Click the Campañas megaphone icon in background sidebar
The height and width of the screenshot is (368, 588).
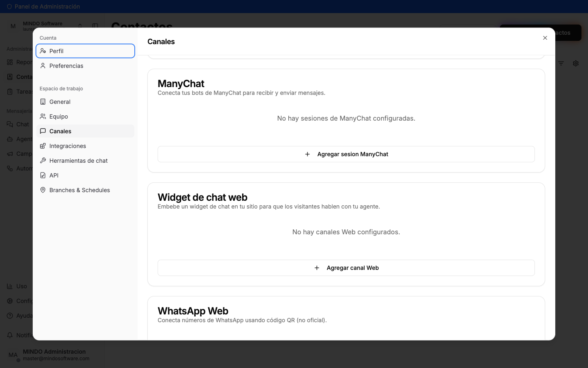[x=10, y=154]
